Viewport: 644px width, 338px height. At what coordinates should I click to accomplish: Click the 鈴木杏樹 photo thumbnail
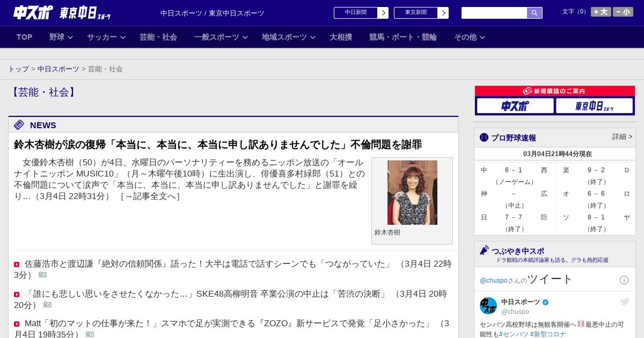click(x=412, y=193)
